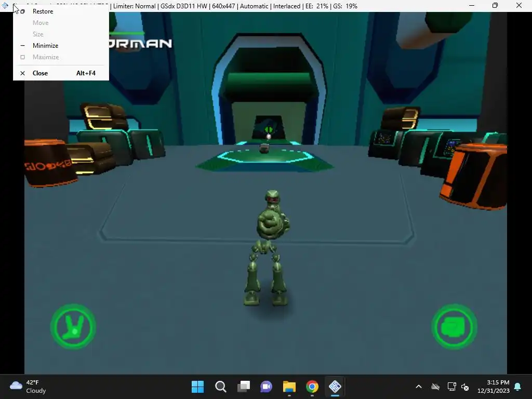532x399 pixels.
Task: Click the greyed-out Move menu entry
Action: (61, 23)
